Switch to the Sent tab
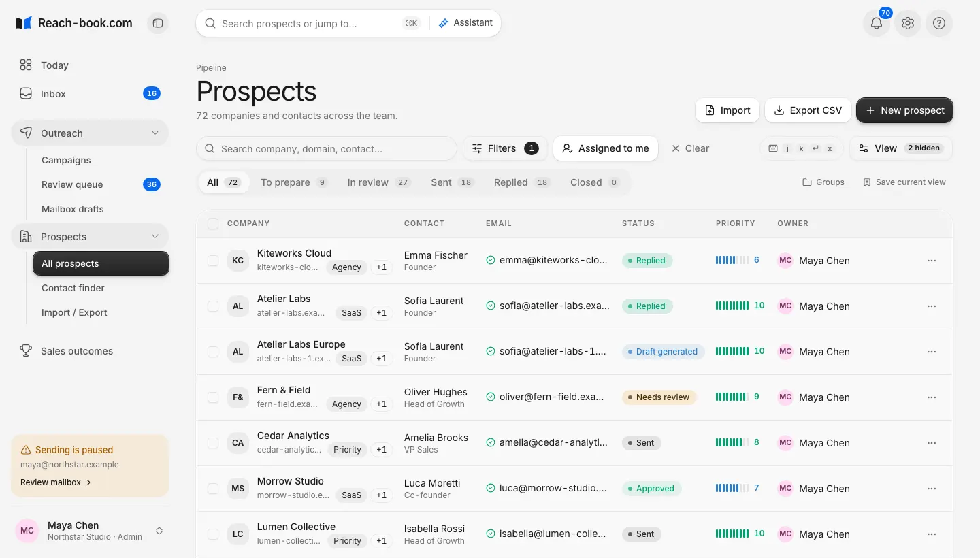 tap(452, 182)
